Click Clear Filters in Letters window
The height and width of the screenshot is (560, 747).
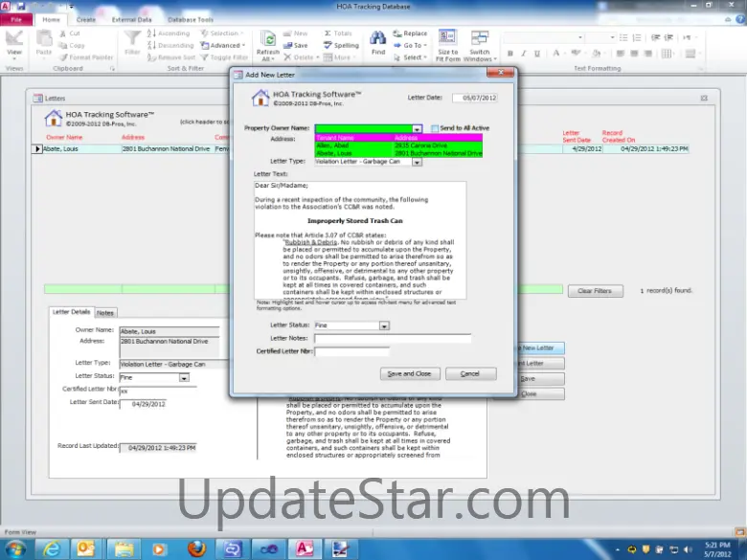click(595, 291)
